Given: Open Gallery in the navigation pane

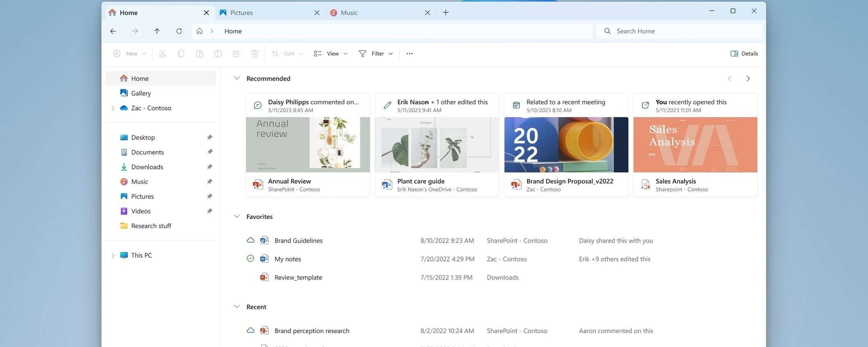Looking at the screenshot, I should 141,93.
